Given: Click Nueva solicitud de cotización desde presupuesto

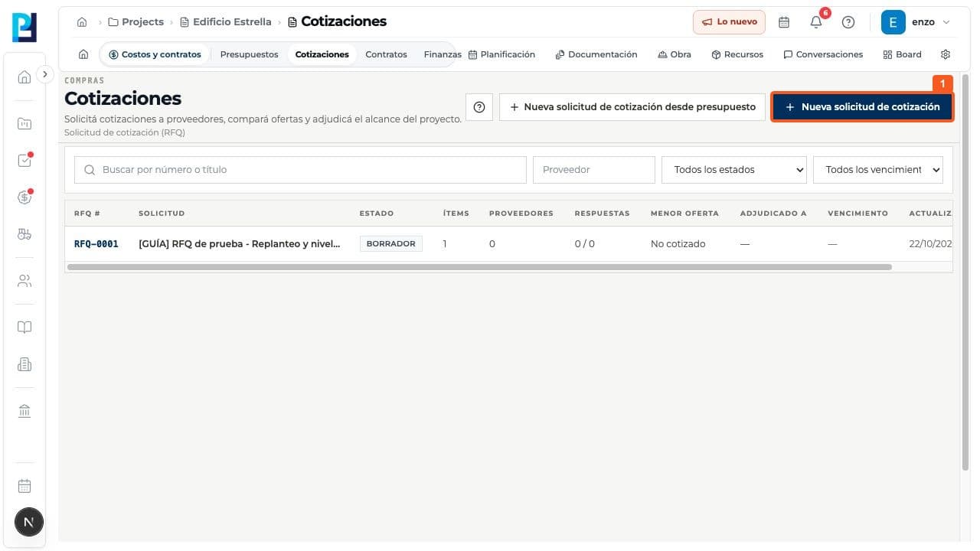Looking at the screenshot, I should 632,107.
